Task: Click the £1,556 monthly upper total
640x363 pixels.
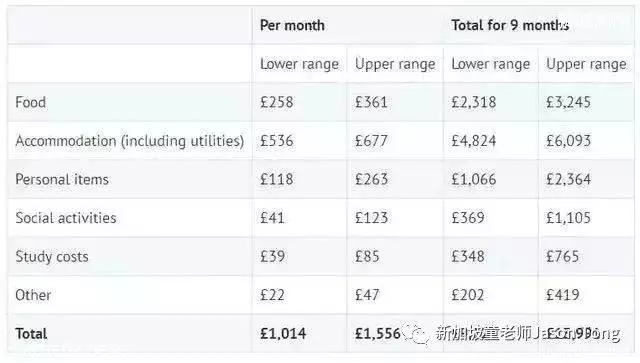Action: (x=378, y=334)
